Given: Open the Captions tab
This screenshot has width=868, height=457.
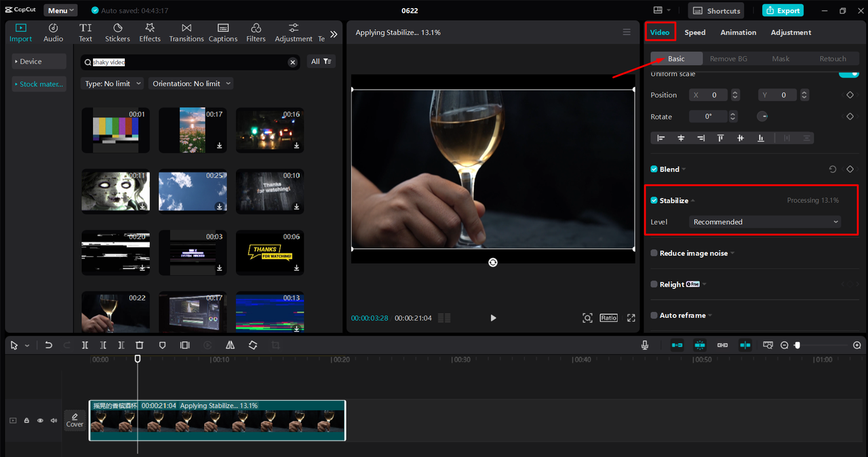Looking at the screenshot, I should (223, 33).
